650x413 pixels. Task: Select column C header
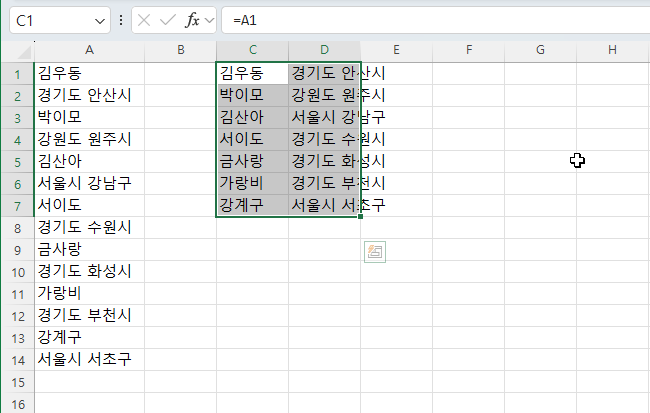(252, 50)
